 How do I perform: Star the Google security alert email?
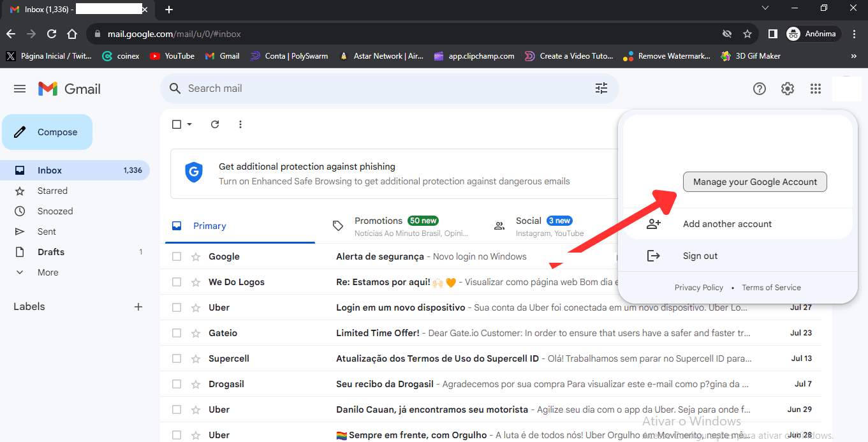(x=196, y=256)
